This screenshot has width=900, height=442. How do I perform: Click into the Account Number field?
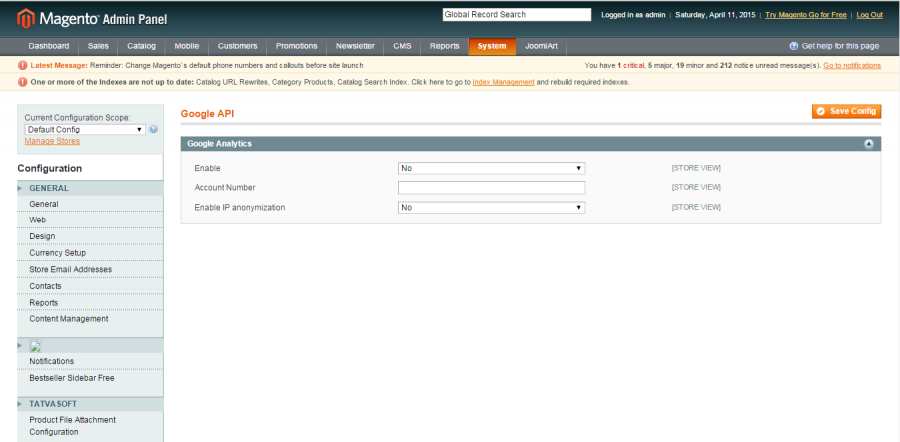click(x=491, y=188)
